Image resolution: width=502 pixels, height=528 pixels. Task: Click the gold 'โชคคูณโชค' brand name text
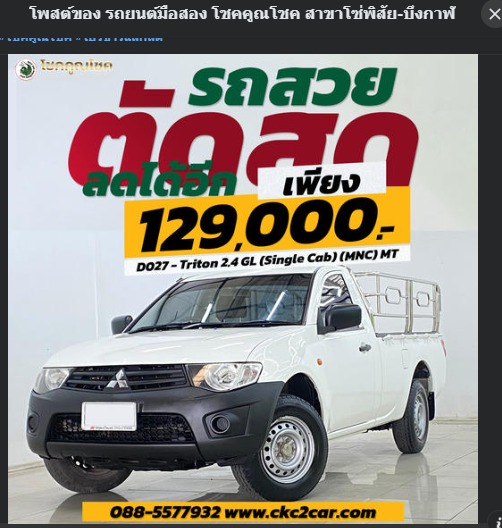coord(77,67)
